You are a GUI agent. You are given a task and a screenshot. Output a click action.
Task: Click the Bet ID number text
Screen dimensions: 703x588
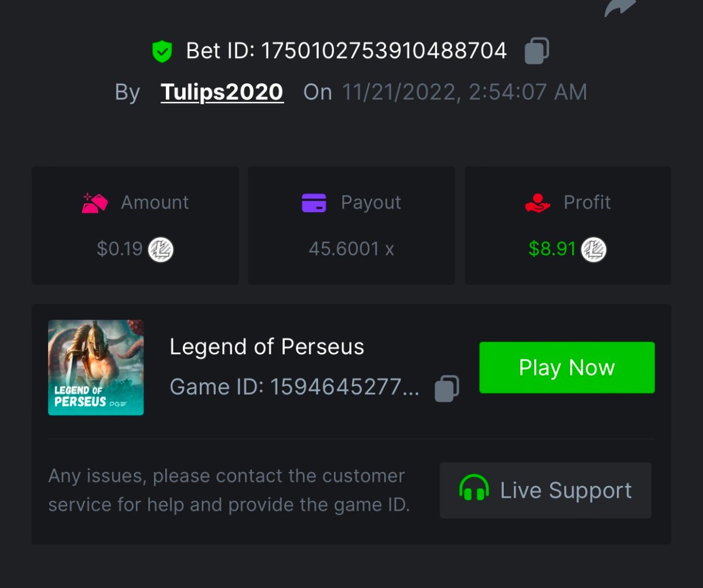[384, 52]
